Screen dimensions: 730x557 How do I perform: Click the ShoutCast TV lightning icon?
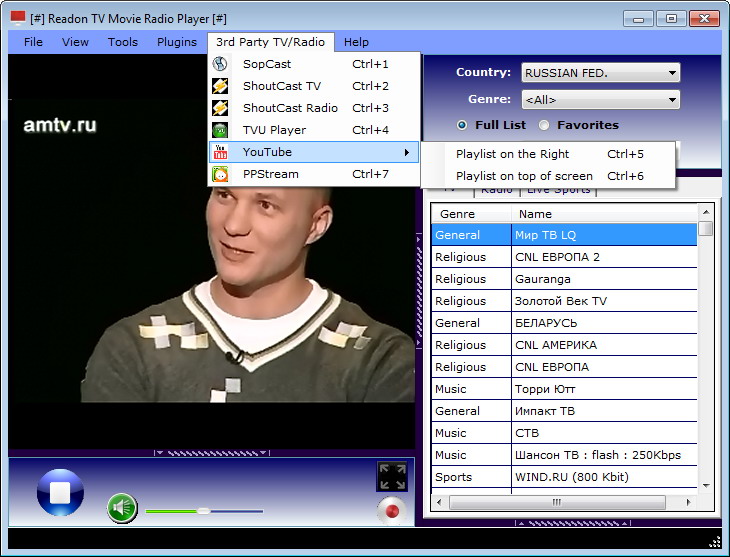tap(220, 86)
